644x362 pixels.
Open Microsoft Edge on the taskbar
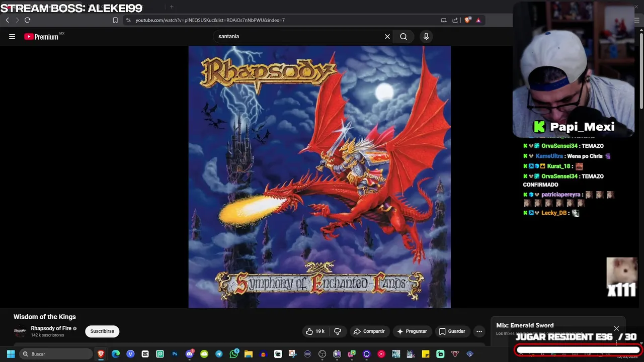(116, 354)
